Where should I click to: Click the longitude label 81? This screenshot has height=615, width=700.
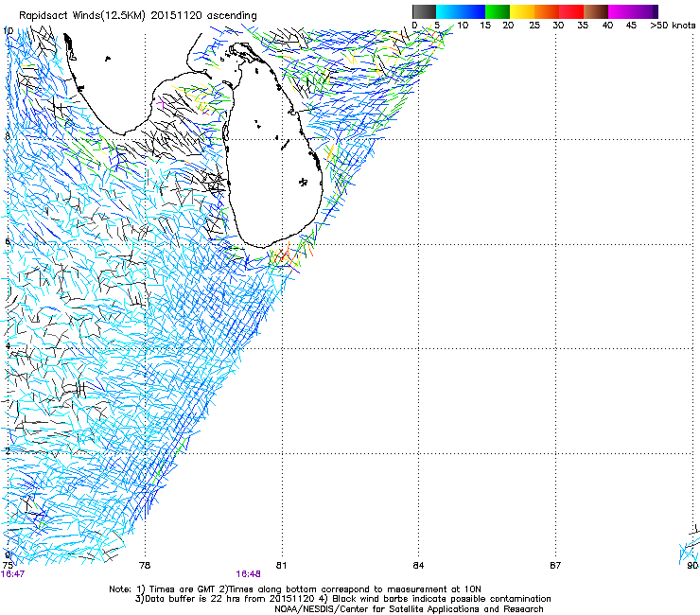click(x=281, y=566)
